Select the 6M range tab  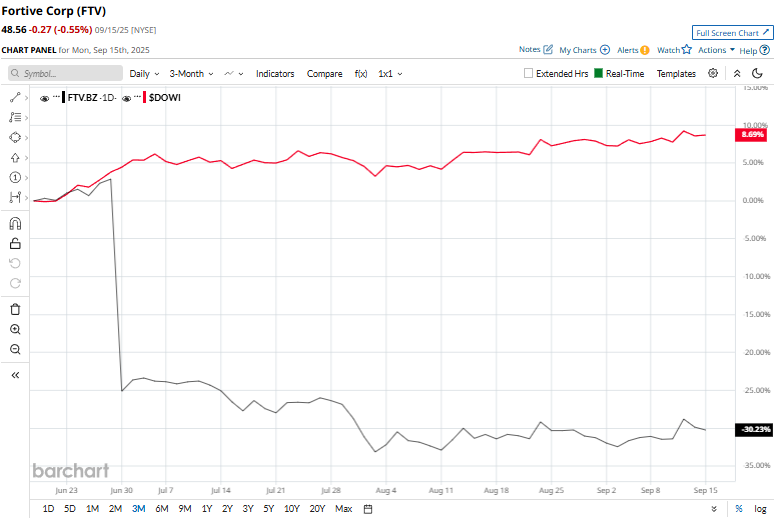click(162, 509)
